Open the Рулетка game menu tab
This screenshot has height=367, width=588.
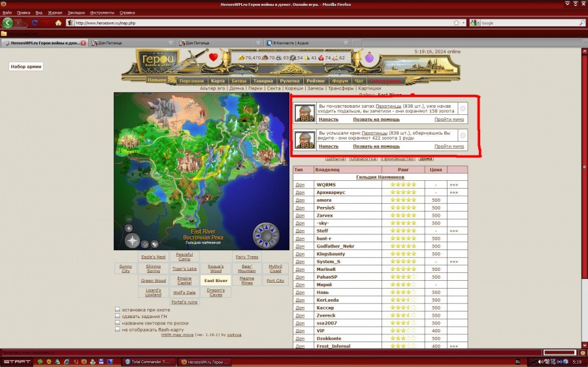[x=290, y=80]
